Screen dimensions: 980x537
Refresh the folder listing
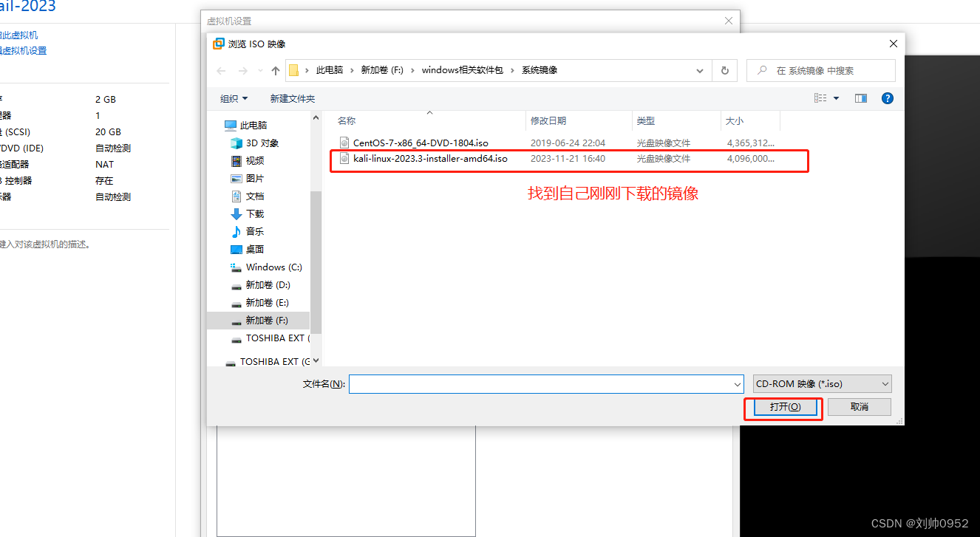(724, 70)
